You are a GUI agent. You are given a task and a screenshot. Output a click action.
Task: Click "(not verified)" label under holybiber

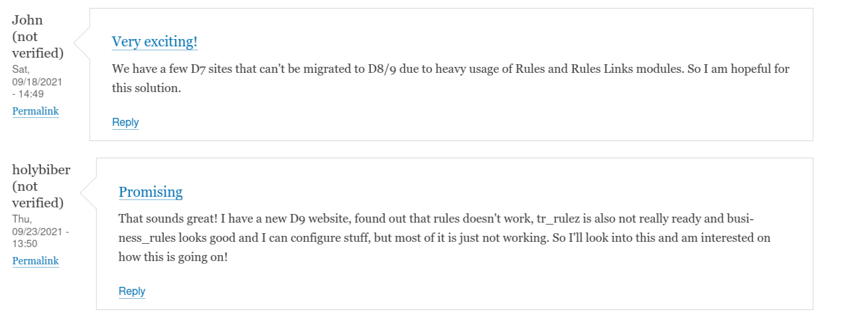coord(38,194)
